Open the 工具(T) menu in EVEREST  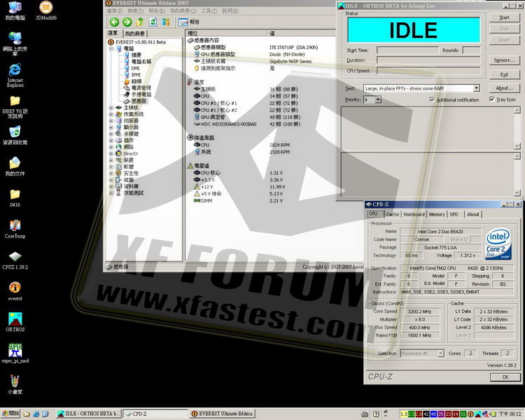click(209, 11)
